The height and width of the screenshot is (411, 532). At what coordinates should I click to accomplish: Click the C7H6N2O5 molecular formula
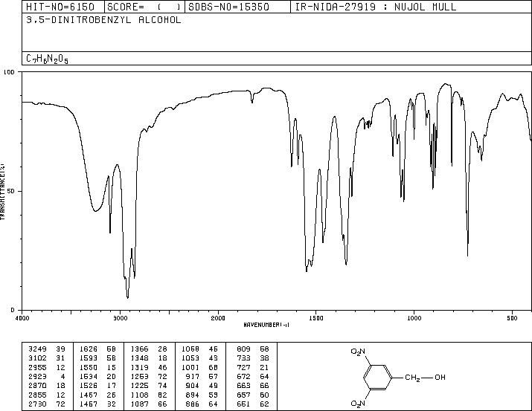click(x=47, y=59)
